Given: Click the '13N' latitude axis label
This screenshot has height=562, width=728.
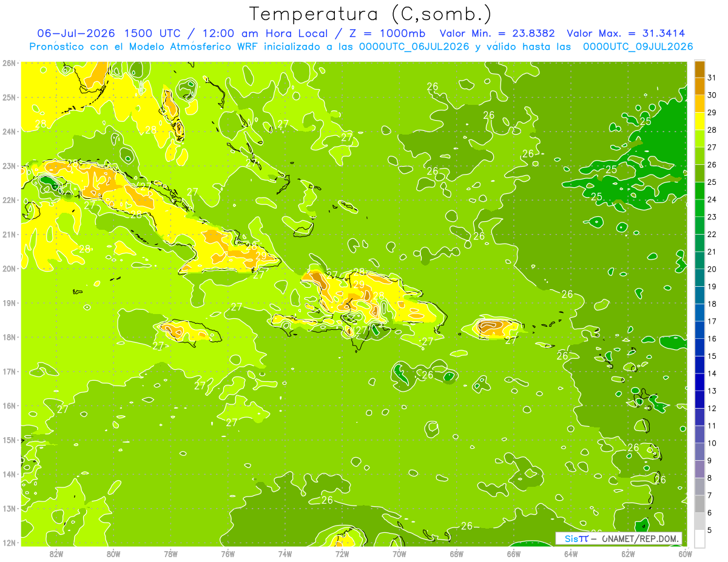Looking at the screenshot, I should click(8, 508).
